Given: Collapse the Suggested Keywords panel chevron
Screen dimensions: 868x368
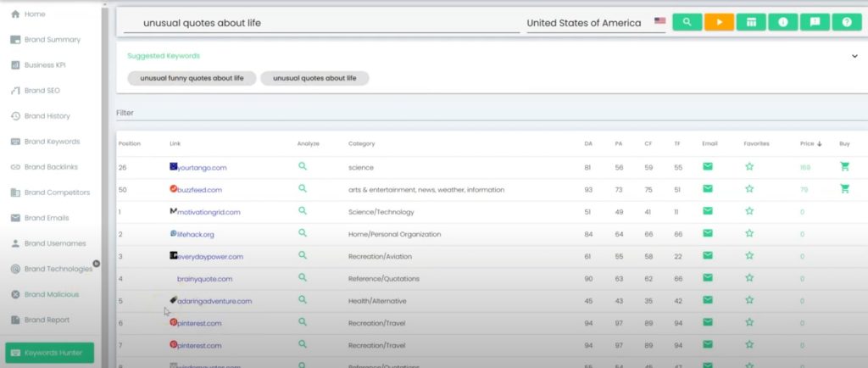Looking at the screenshot, I should [x=854, y=57].
